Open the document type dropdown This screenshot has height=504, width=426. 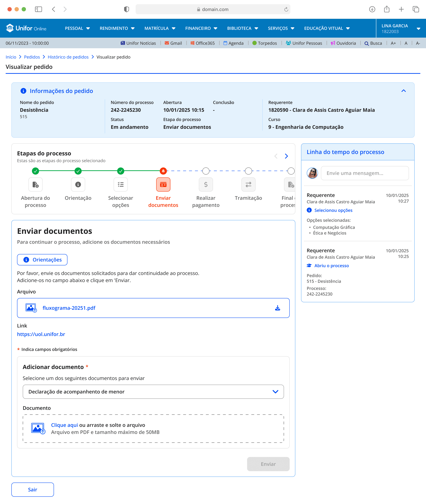click(x=153, y=392)
